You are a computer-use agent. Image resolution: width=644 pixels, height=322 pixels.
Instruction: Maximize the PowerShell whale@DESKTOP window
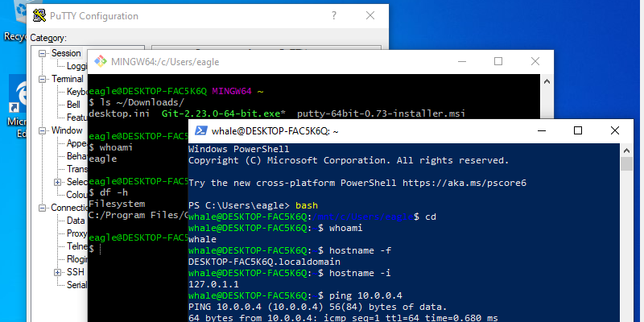pos(578,130)
